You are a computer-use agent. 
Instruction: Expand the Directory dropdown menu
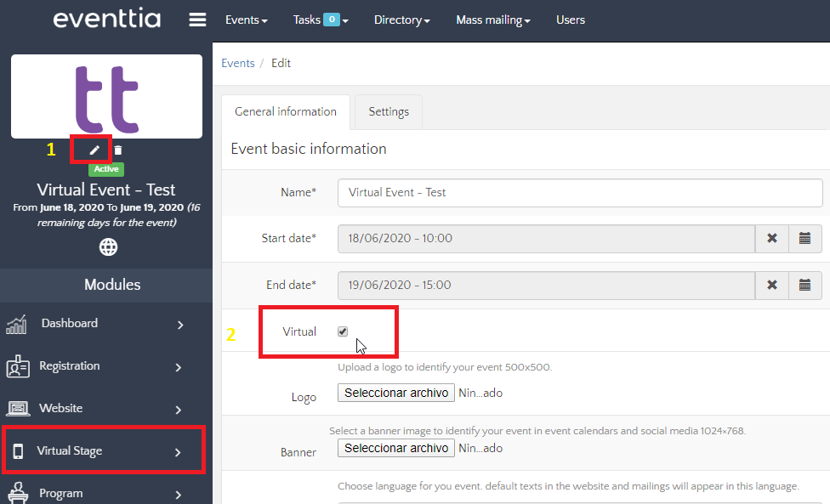(x=401, y=20)
